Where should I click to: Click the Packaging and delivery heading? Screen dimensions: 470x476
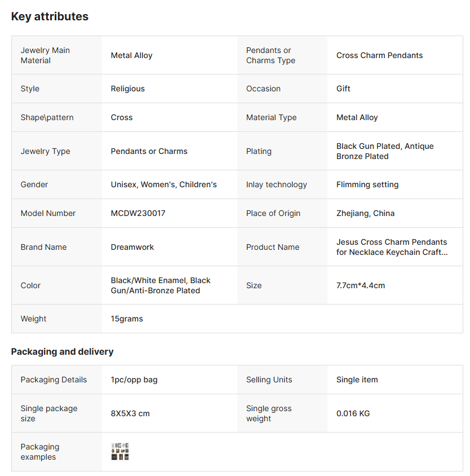(62, 351)
